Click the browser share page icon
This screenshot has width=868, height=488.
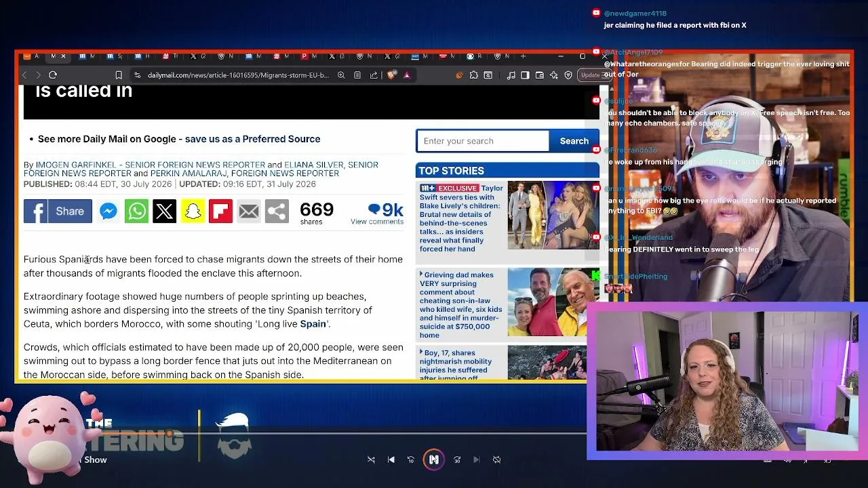pos(374,75)
